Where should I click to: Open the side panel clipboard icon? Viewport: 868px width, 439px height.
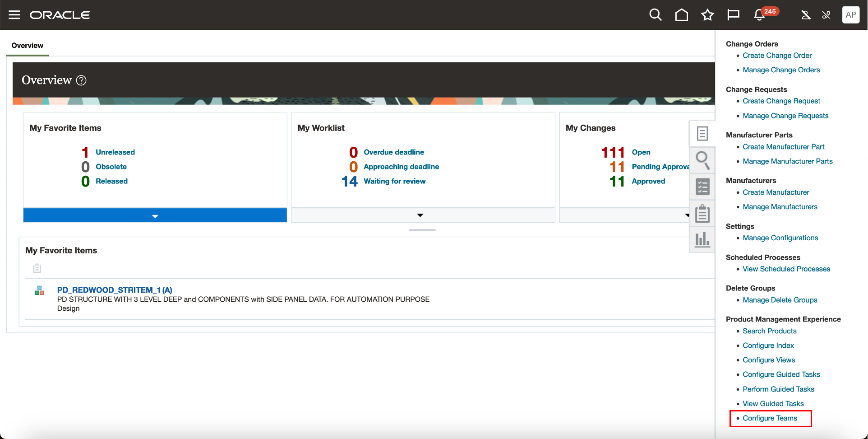(702, 213)
